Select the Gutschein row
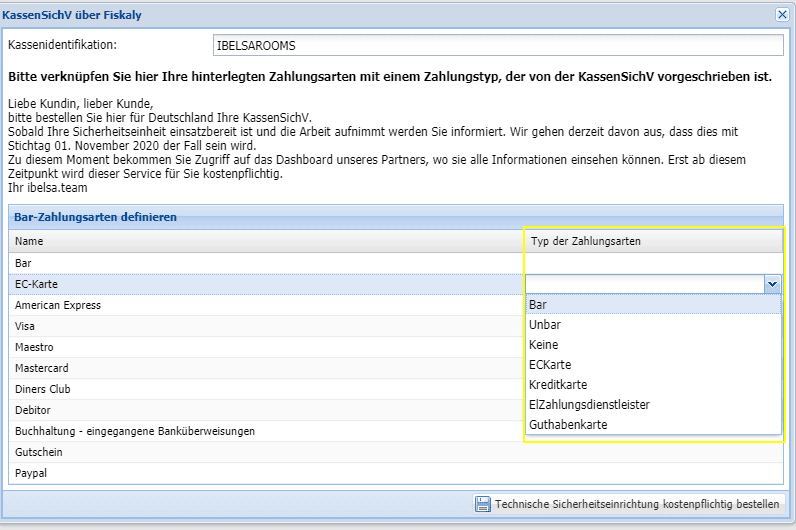 (38, 452)
